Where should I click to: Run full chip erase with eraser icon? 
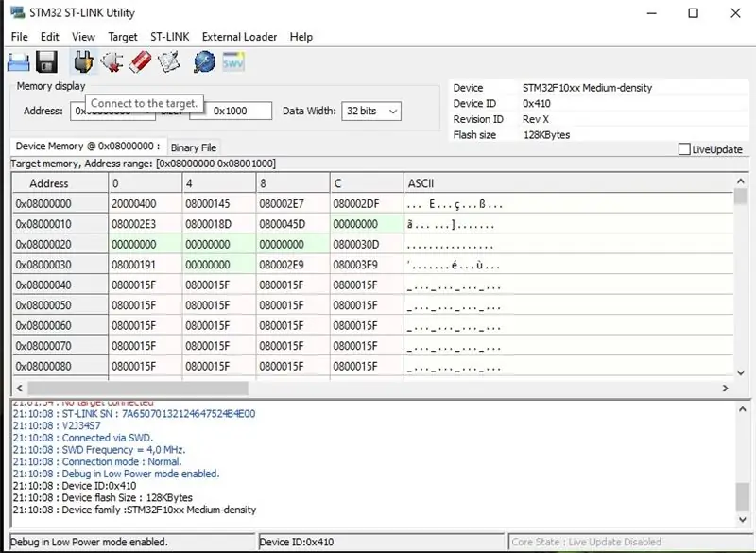[x=140, y=62]
